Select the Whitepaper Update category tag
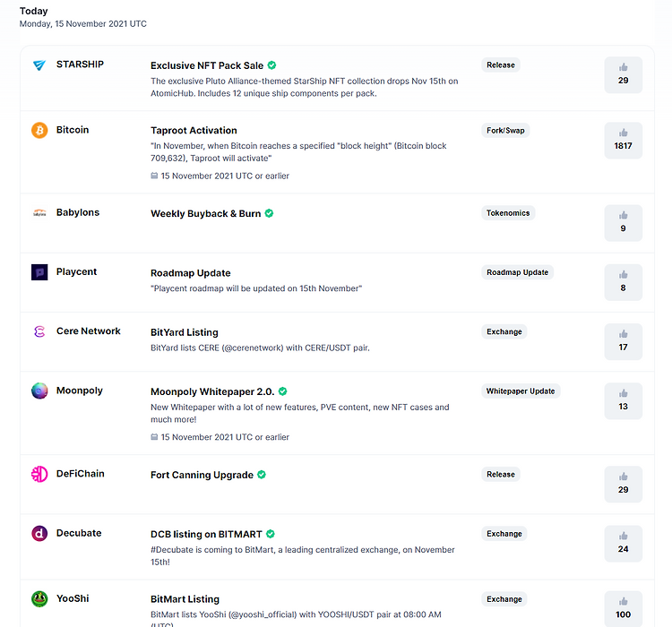The image size is (672, 627). click(521, 391)
